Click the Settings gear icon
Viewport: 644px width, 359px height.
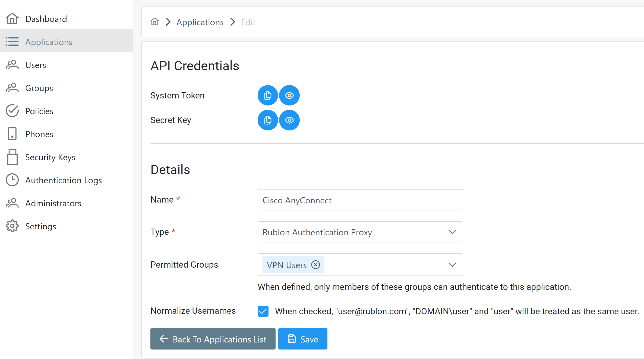(x=12, y=226)
